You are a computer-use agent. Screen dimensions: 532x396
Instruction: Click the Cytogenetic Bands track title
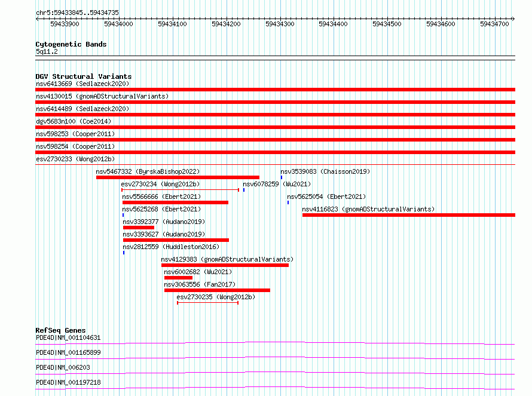click(x=71, y=44)
